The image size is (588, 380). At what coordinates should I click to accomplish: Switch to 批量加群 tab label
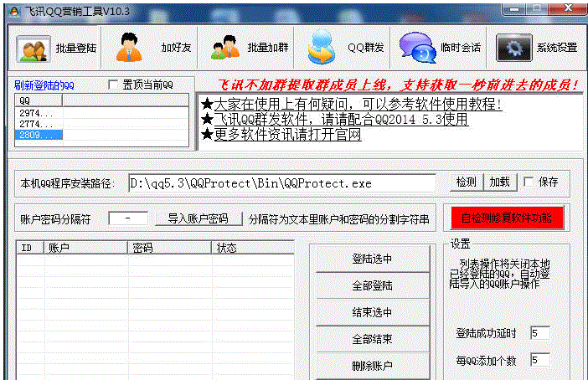tap(268, 48)
